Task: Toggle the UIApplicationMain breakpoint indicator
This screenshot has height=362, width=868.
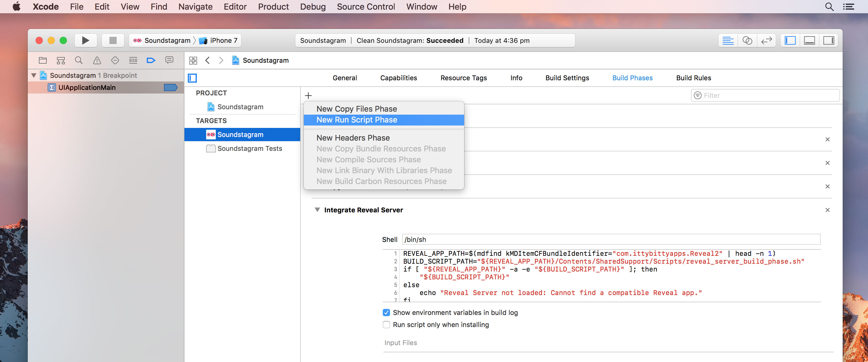Action: (x=171, y=87)
